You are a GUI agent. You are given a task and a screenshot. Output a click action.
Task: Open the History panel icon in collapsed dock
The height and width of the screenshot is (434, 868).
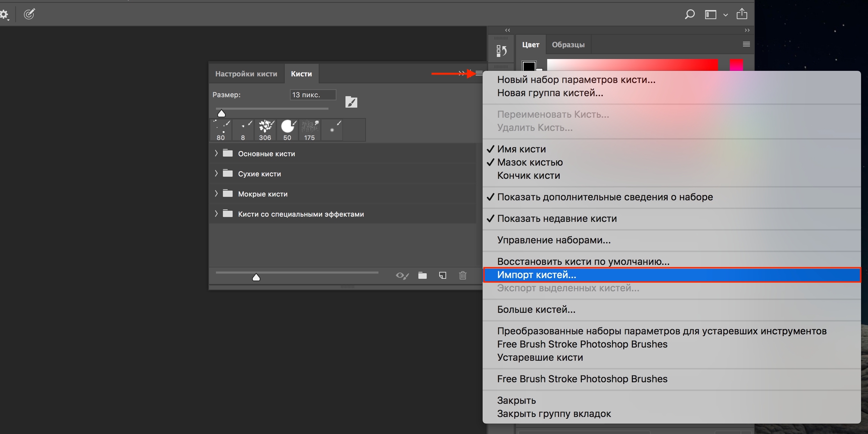[x=501, y=51]
